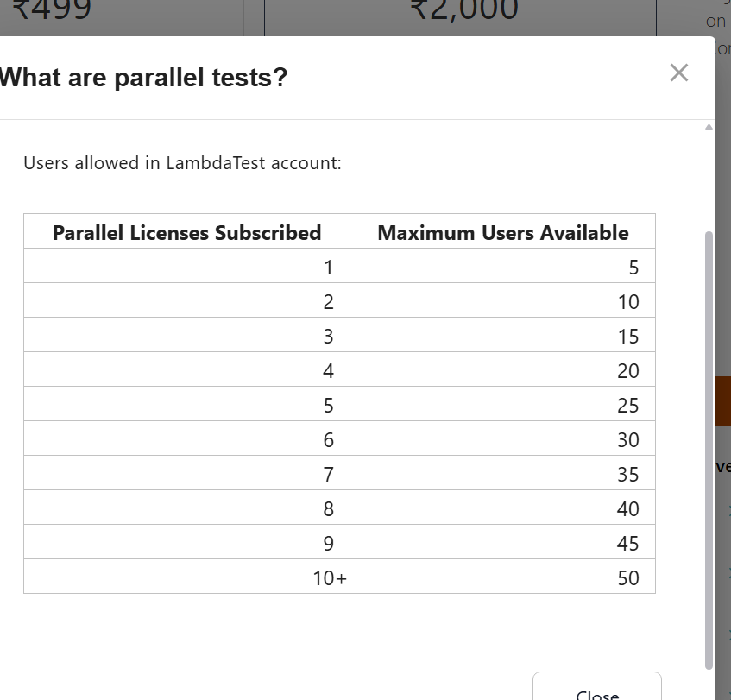Click the ₹499 price in the background

pyautogui.click(x=51, y=9)
